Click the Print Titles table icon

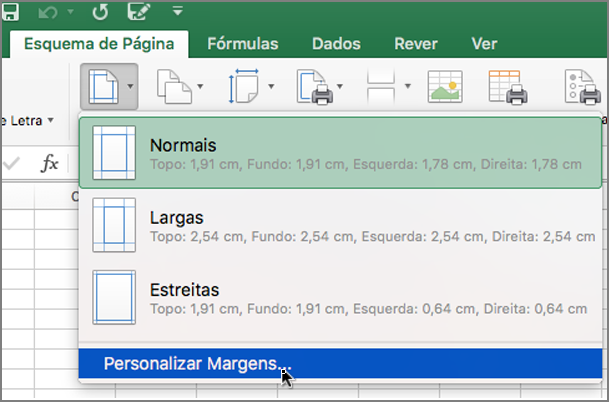coord(508,87)
